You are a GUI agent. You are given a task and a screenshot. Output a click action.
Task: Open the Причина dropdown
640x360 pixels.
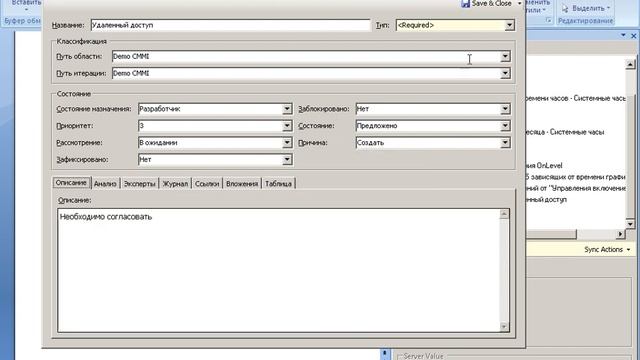tap(505, 142)
